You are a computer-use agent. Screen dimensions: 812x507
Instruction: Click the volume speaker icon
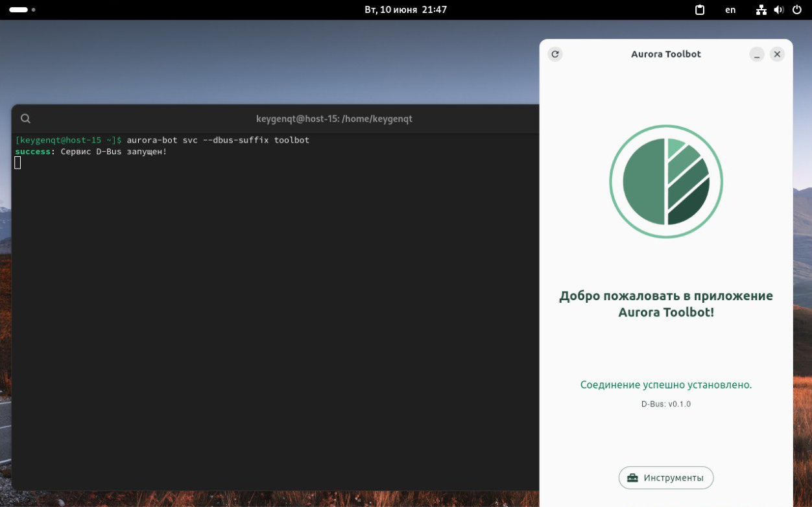point(779,10)
